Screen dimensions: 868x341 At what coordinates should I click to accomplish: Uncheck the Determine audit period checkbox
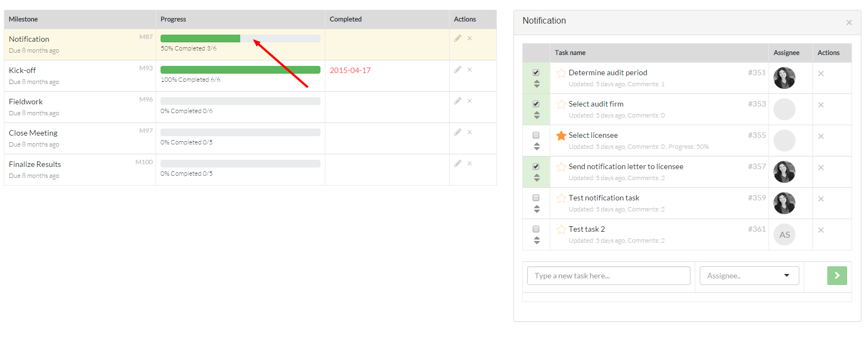[x=536, y=72]
